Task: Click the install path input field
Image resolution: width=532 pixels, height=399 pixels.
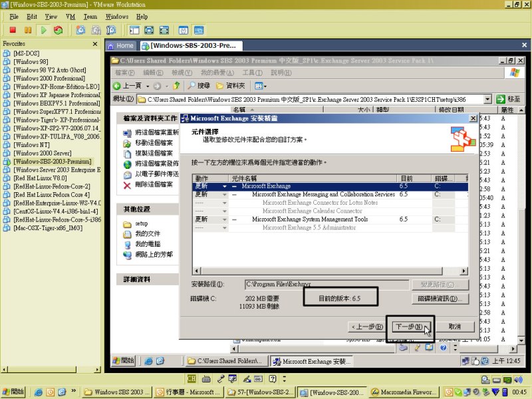Action: pyautogui.click(x=327, y=285)
